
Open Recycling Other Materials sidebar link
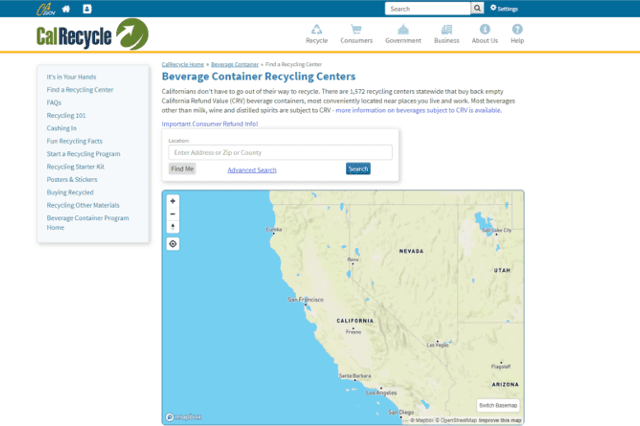pos(83,205)
